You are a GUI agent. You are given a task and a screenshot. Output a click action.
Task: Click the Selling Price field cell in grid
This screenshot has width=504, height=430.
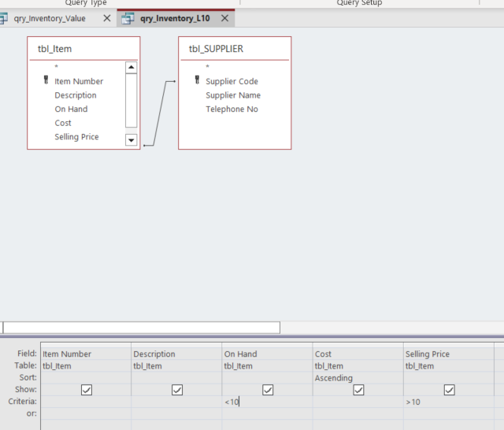pos(449,354)
